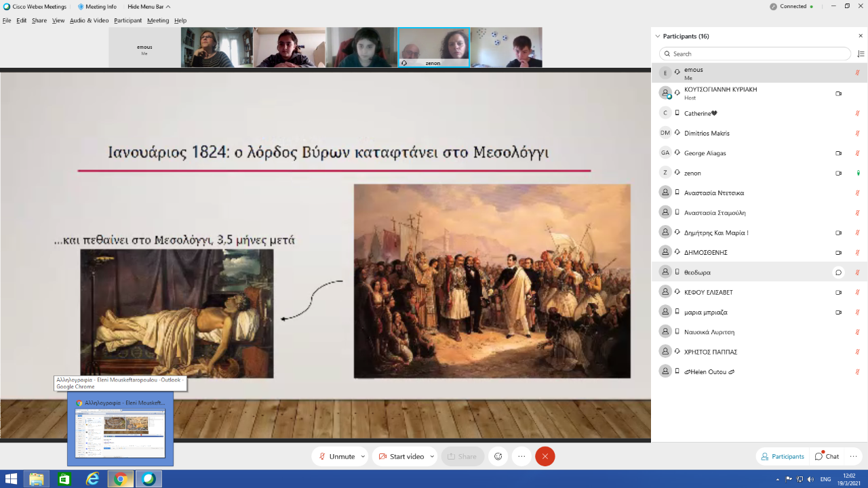Collapse the Participants (16) panel header

pos(657,36)
